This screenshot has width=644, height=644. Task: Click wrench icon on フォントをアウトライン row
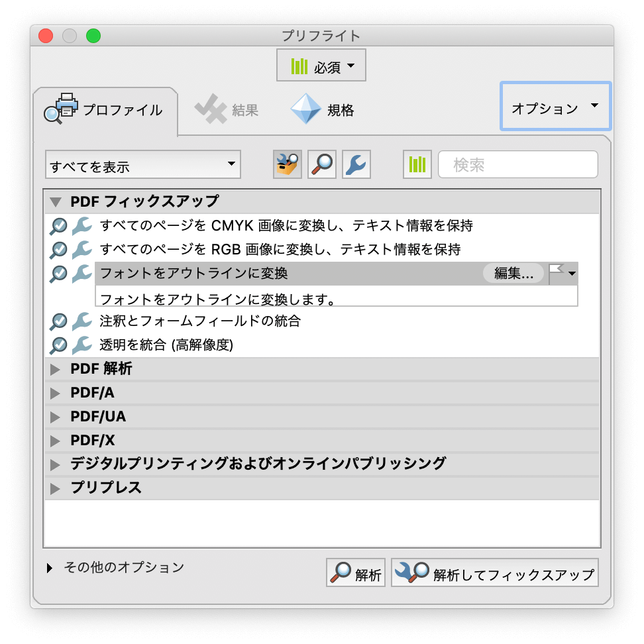pos(82,274)
